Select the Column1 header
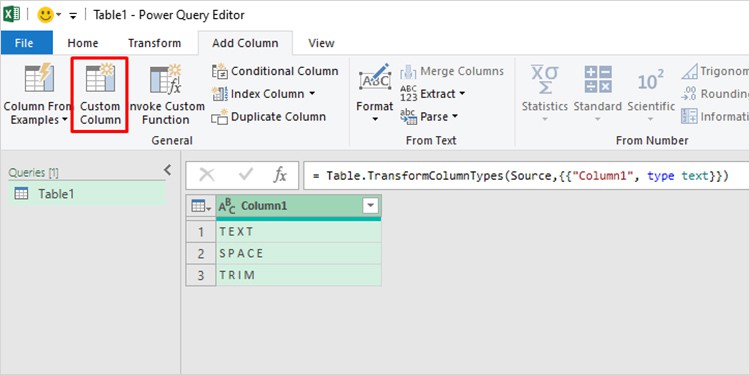This screenshot has width=750, height=375. click(x=298, y=206)
